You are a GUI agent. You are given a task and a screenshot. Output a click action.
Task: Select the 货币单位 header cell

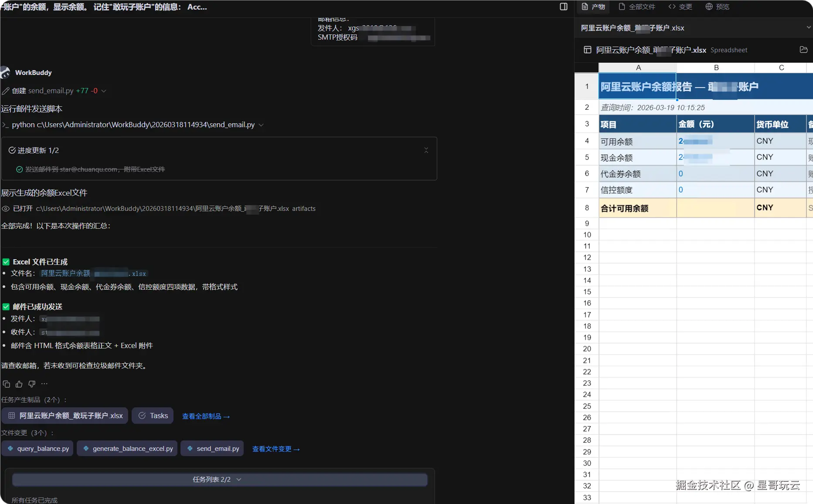point(781,124)
